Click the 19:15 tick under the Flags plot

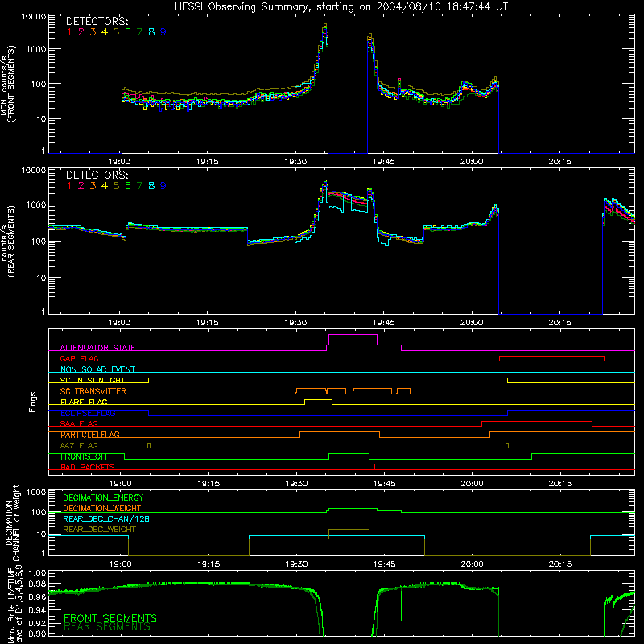[x=208, y=484]
